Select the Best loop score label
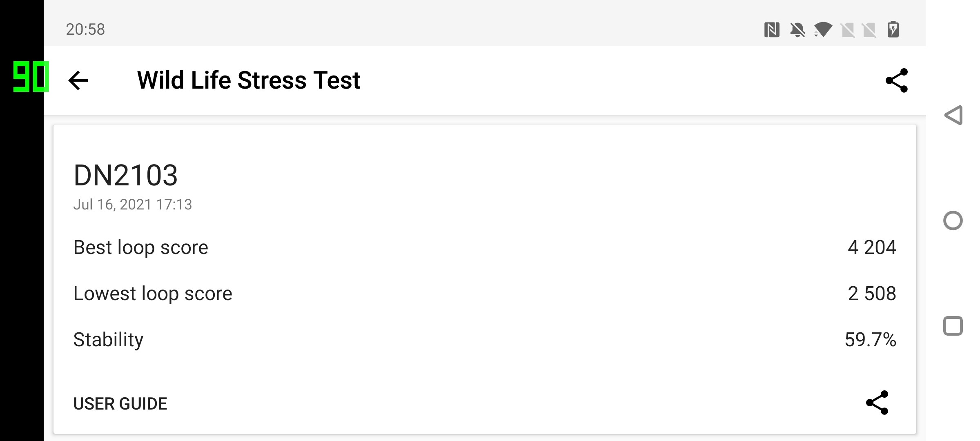The height and width of the screenshot is (441, 980). click(x=140, y=247)
